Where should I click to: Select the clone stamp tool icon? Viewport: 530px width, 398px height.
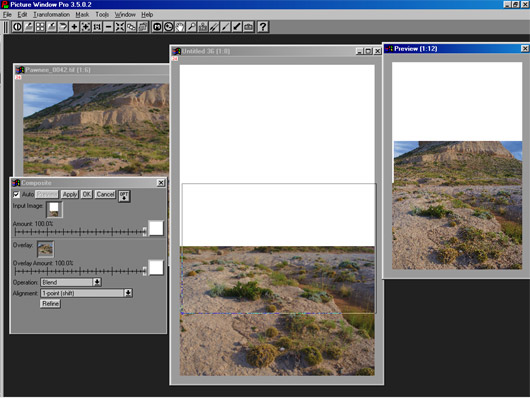pos(203,27)
